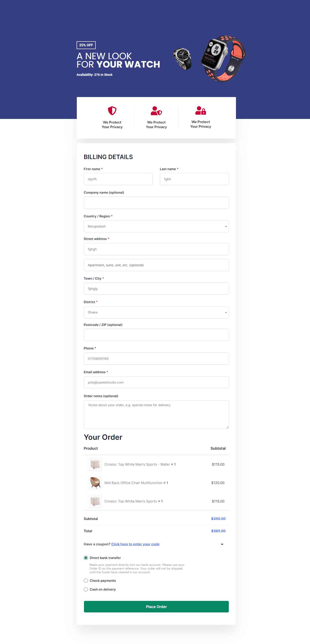Image resolution: width=310 pixels, height=644 pixels.
Task: Choose Cash on delivery option
Action: pyautogui.click(x=86, y=589)
